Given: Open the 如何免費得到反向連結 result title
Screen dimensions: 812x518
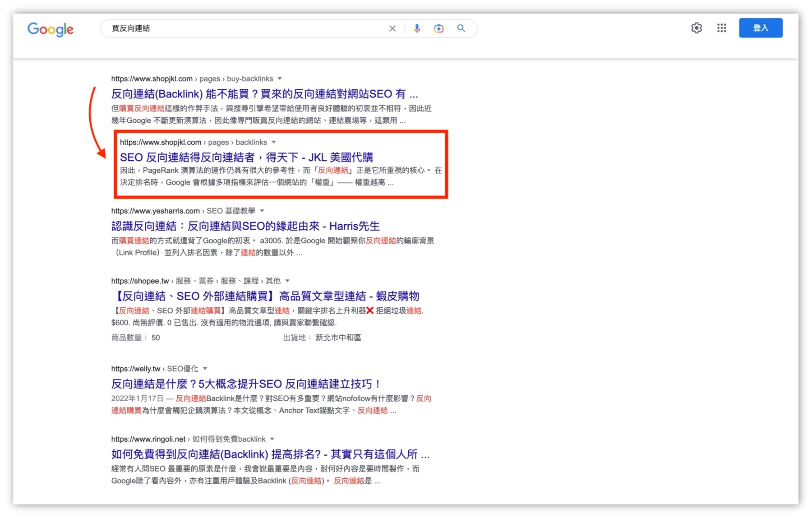Looking at the screenshot, I should [270, 454].
